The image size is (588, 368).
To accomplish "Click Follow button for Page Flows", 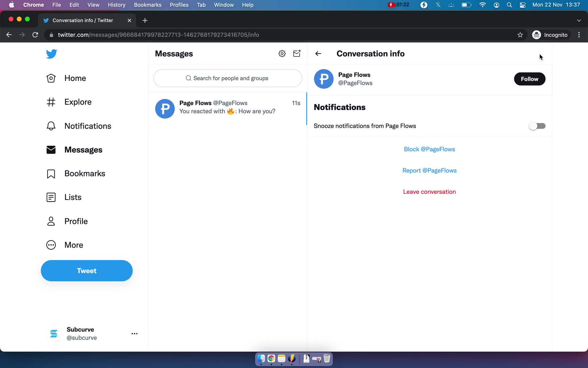I will click(x=530, y=79).
